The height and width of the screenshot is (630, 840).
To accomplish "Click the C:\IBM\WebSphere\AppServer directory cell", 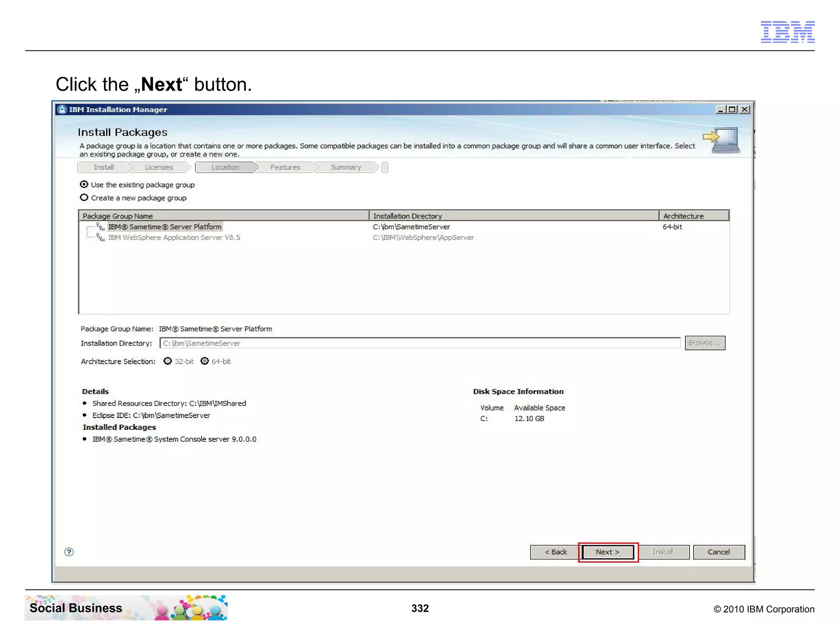I will pyautogui.click(x=423, y=237).
